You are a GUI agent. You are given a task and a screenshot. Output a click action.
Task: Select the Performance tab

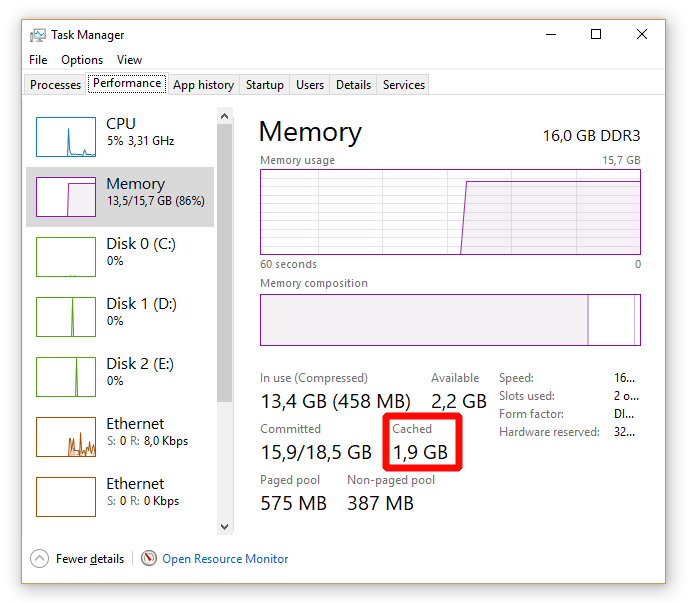tap(127, 83)
